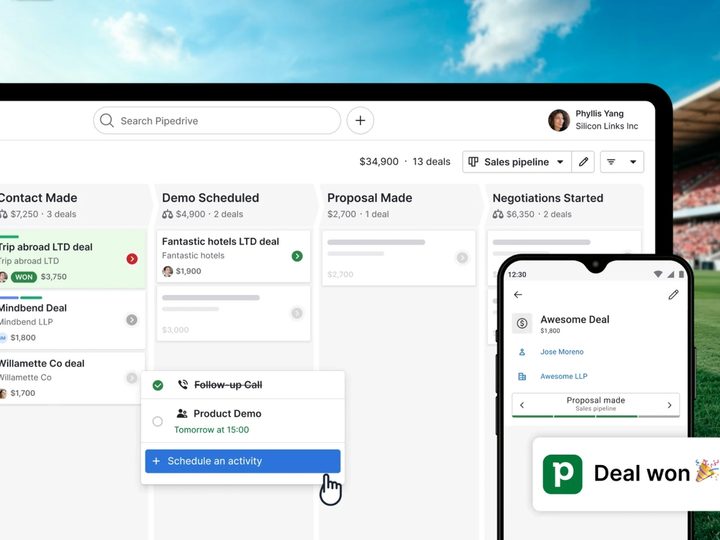Click the Tomorrow at 15:00 due time
Image resolution: width=720 pixels, height=540 pixels.
pos(212,430)
